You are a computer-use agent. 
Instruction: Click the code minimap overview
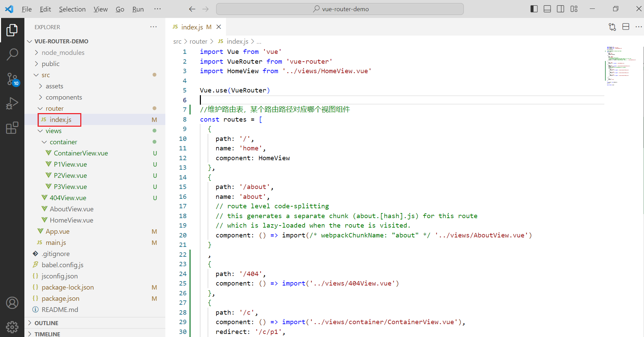(621, 66)
